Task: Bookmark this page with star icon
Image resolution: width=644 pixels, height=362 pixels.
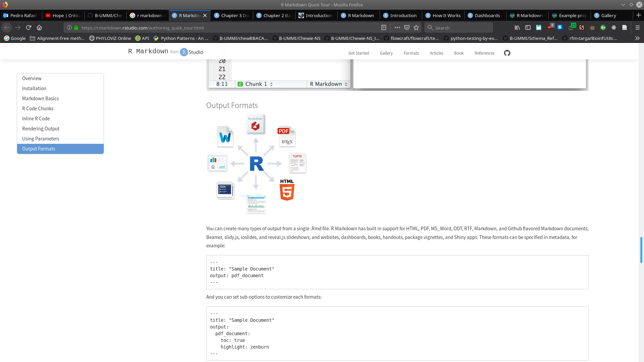Action: pyautogui.click(x=416, y=27)
